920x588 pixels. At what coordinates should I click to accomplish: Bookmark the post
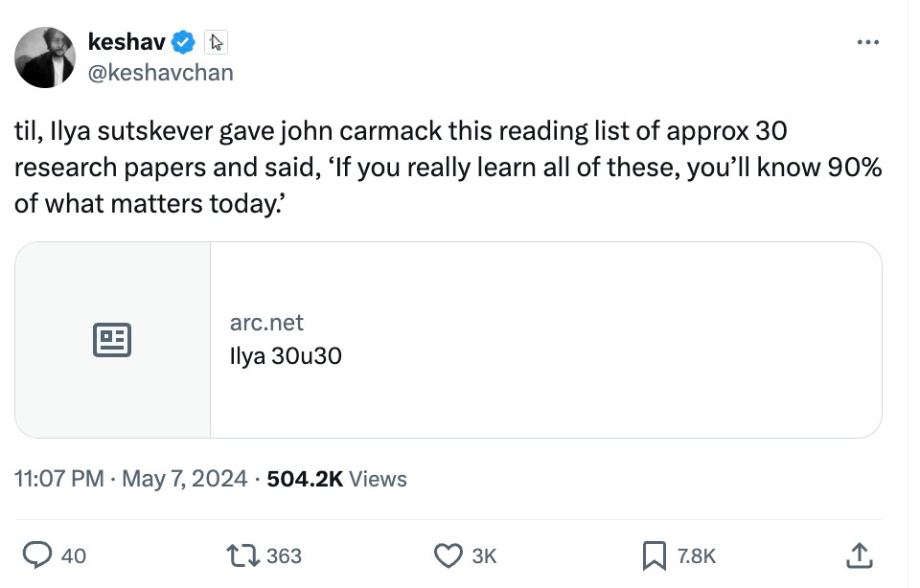653,554
